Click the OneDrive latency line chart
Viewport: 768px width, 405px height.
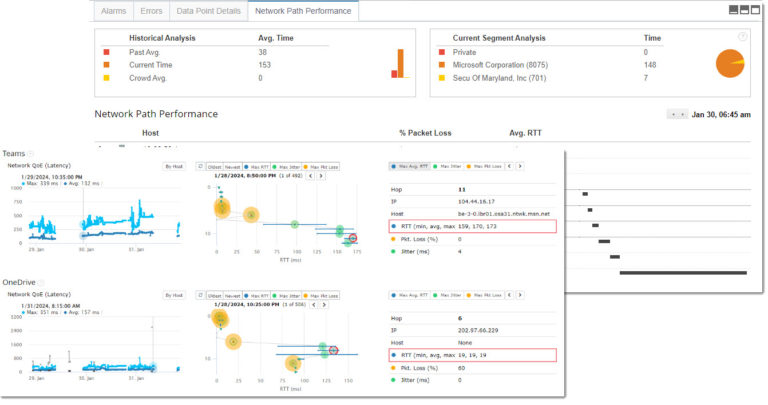(103, 344)
